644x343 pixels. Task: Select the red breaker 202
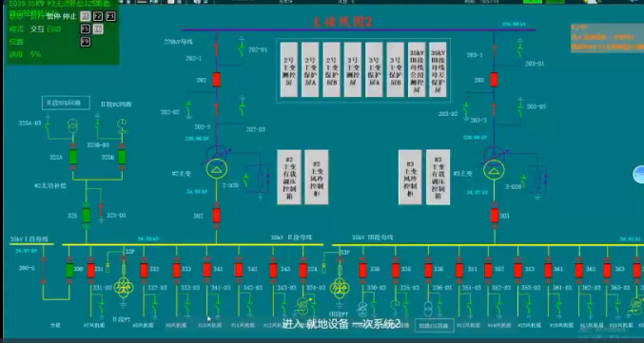pos(217,80)
